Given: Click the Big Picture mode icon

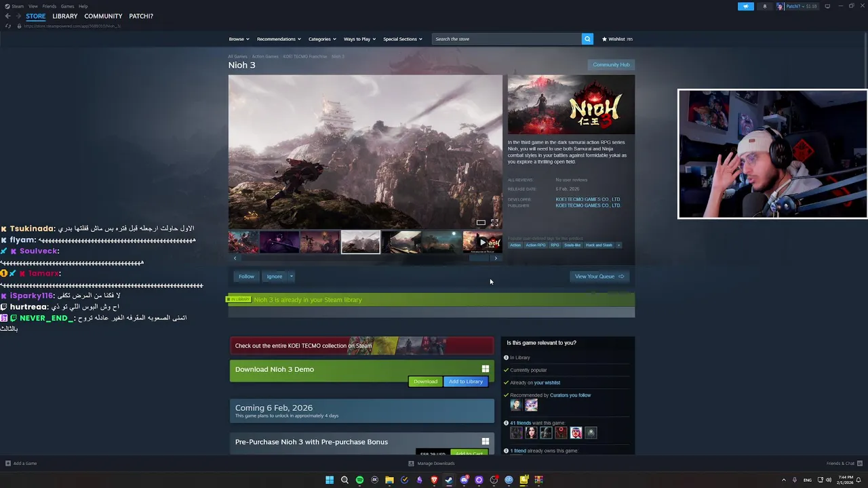Looking at the screenshot, I should coord(827,6).
